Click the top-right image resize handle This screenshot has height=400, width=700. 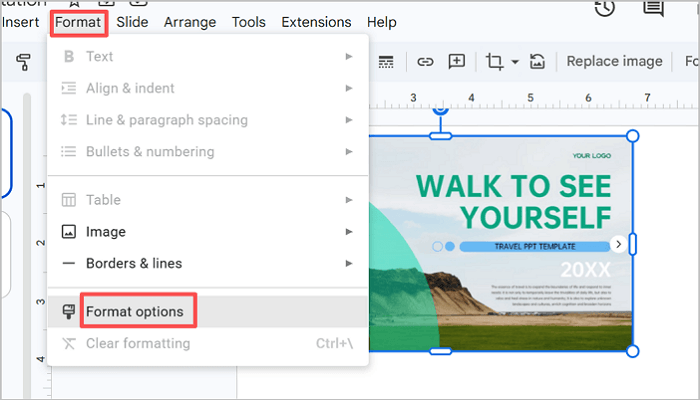(632, 136)
